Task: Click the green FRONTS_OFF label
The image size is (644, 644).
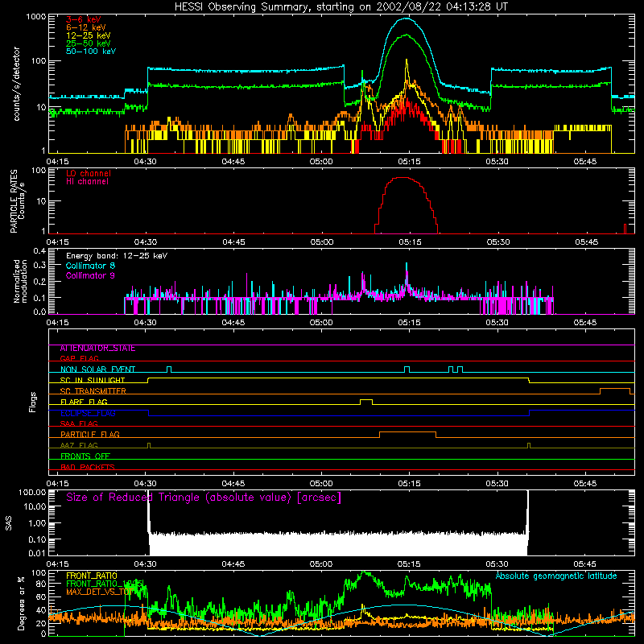Action: pyautogui.click(x=85, y=456)
